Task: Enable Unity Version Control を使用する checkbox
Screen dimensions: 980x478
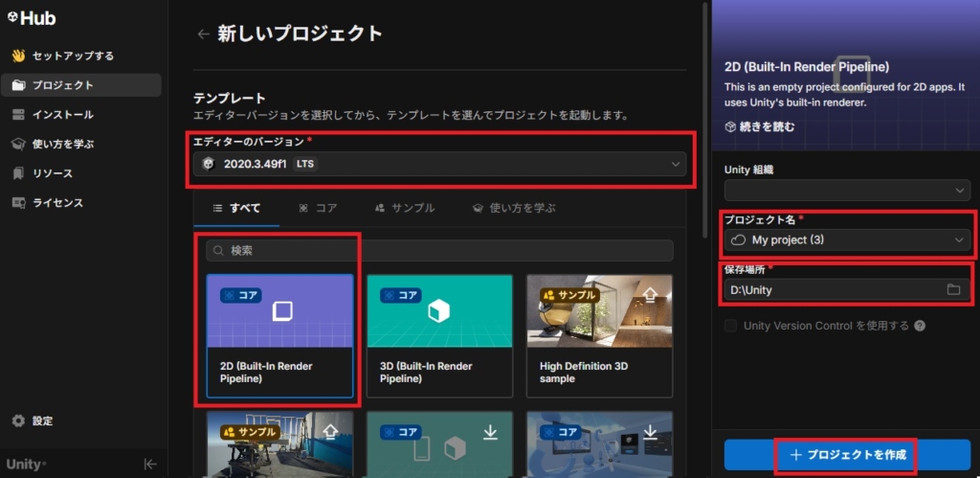Action: click(732, 326)
